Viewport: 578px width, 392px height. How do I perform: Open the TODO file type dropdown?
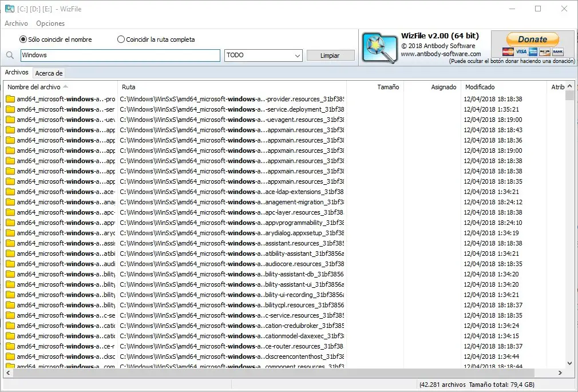pyautogui.click(x=263, y=56)
